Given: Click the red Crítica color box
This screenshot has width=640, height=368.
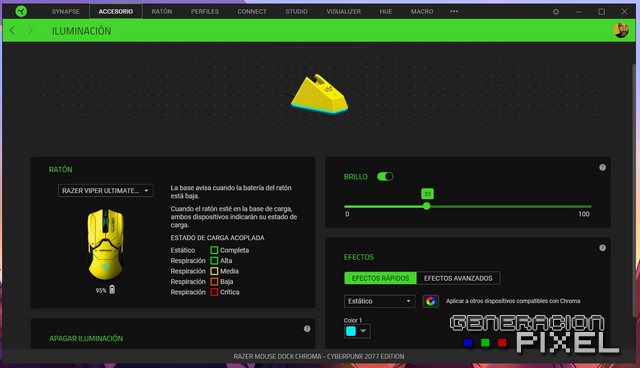Looking at the screenshot, I should click(x=214, y=292).
